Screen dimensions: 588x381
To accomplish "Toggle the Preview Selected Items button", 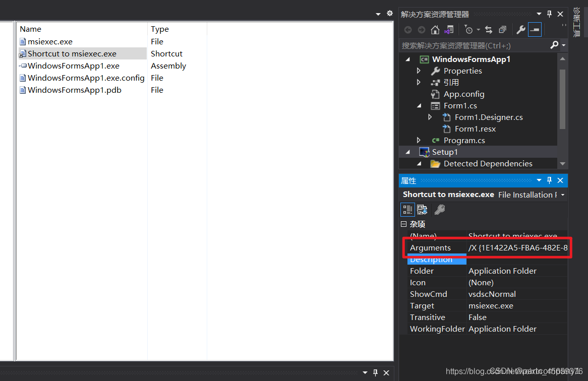I will point(535,30).
